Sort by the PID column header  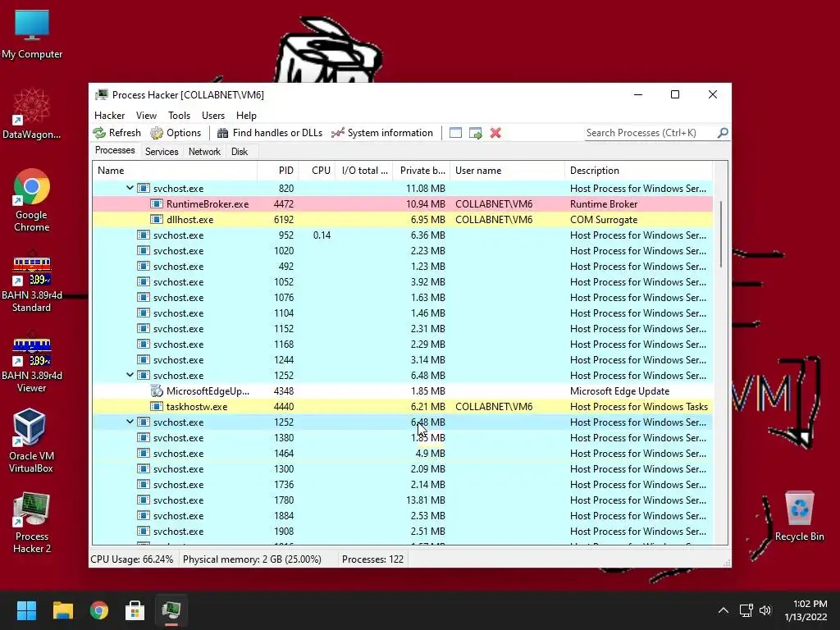[x=278, y=171]
